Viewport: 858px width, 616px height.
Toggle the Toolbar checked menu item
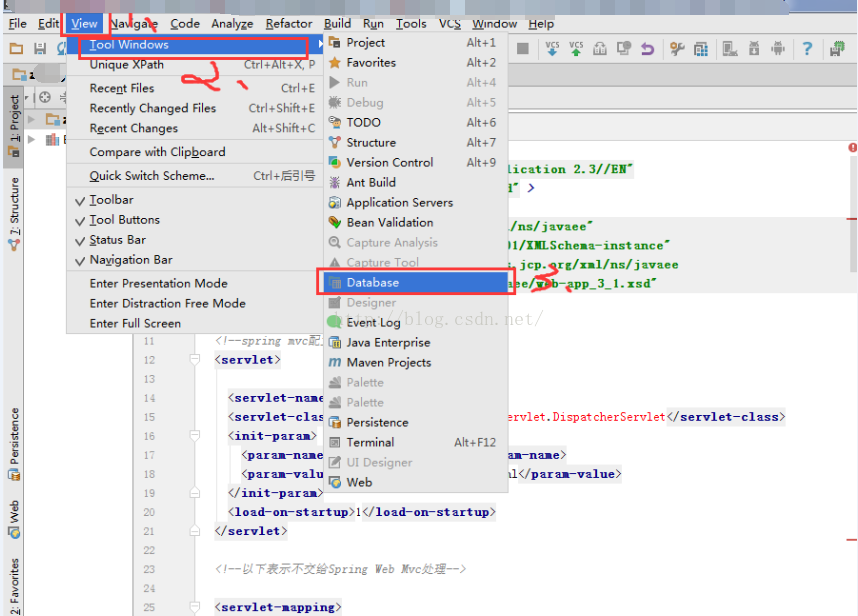[194, 200]
